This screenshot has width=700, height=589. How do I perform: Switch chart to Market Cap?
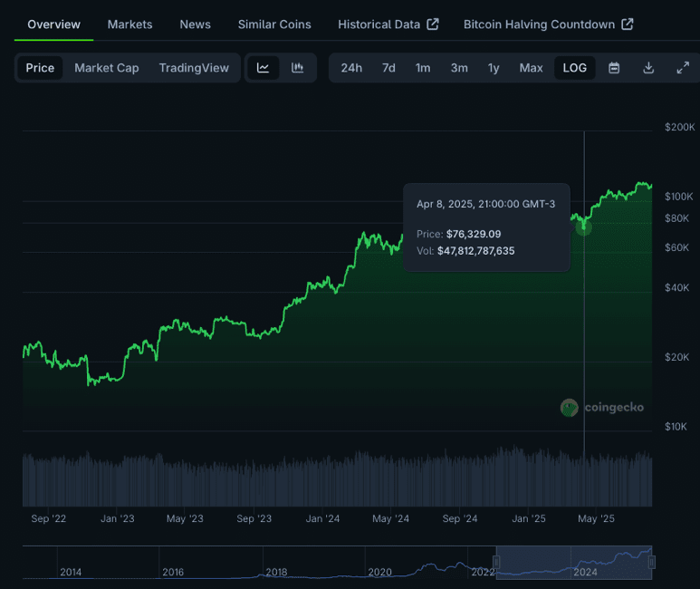pyautogui.click(x=106, y=68)
